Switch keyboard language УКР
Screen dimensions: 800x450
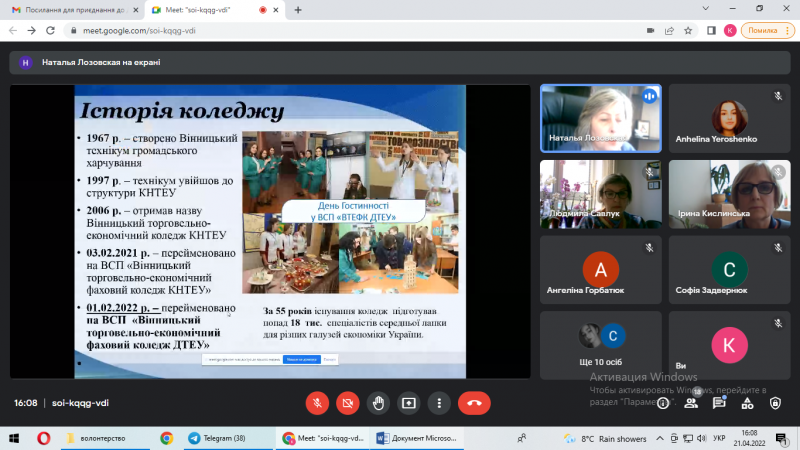click(719, 438)
